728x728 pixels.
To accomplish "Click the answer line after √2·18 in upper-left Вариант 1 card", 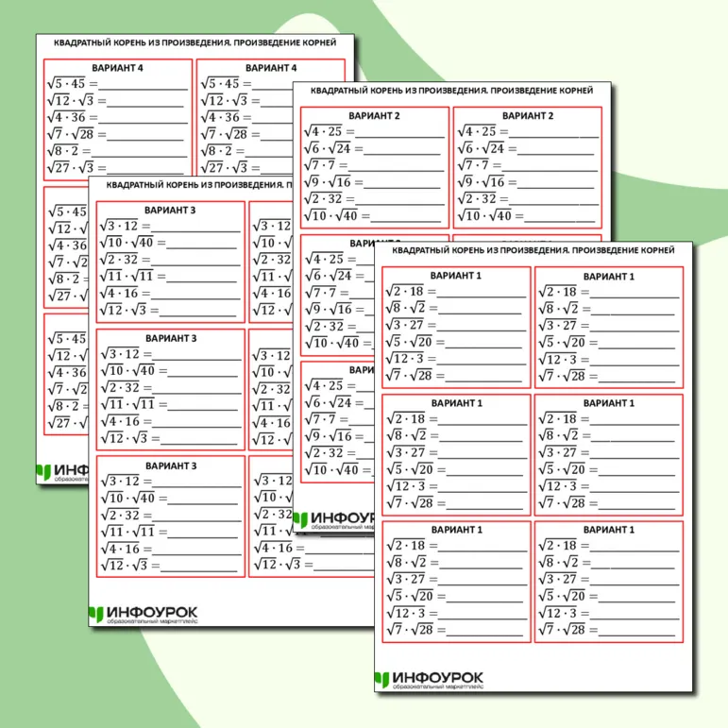I will tap(482, 296).
